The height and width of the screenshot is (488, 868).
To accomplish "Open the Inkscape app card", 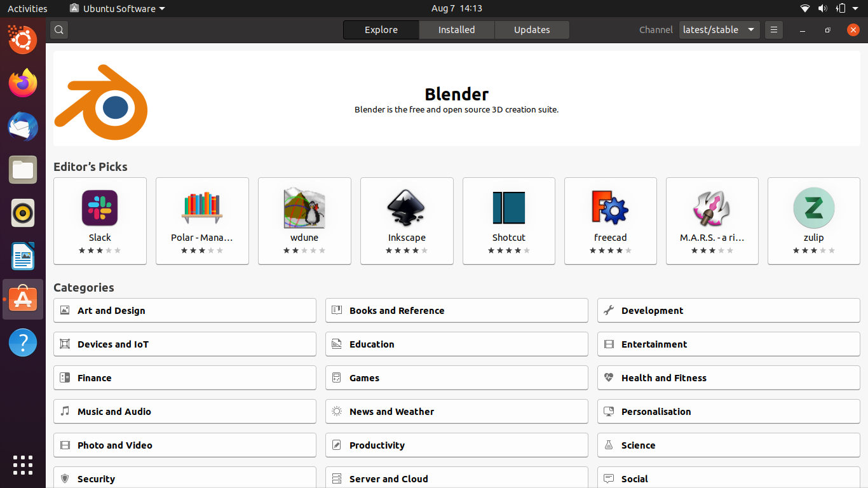I will [407, 220].
